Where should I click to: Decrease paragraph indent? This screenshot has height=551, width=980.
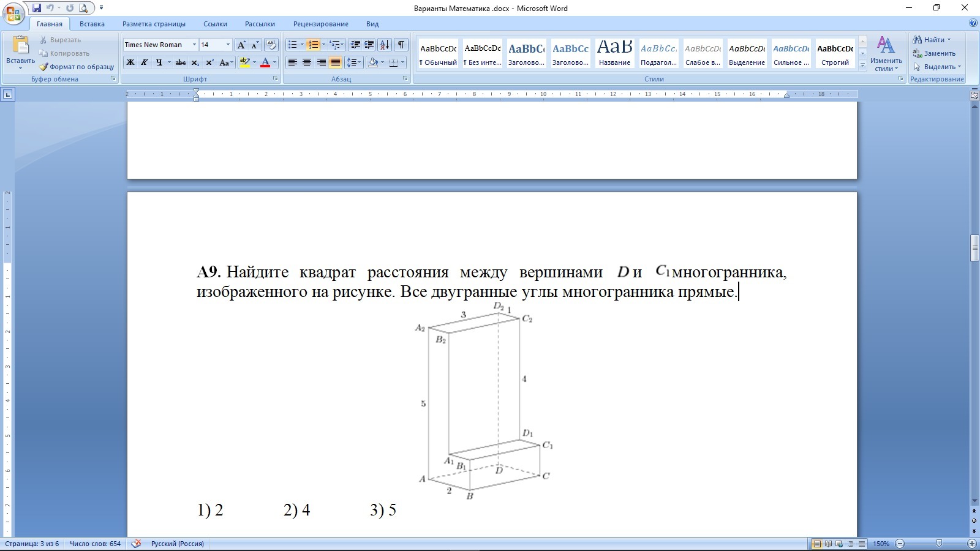point(355,45)
